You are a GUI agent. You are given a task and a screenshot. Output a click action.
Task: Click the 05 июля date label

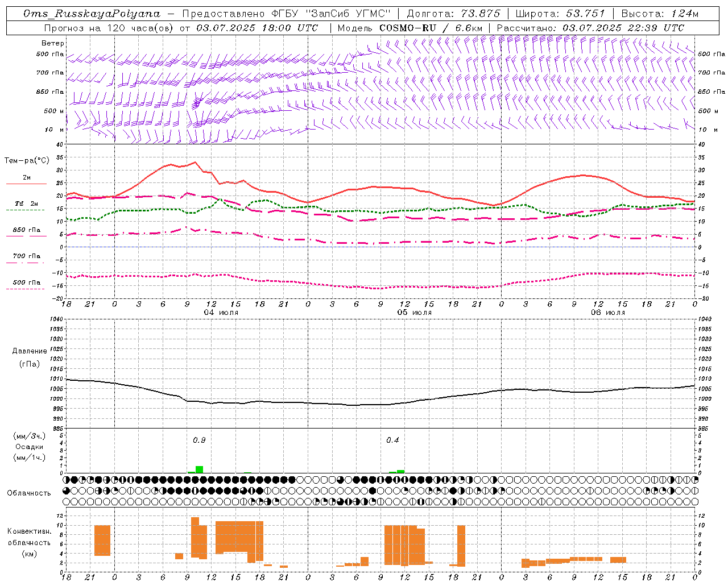(414, 313)
